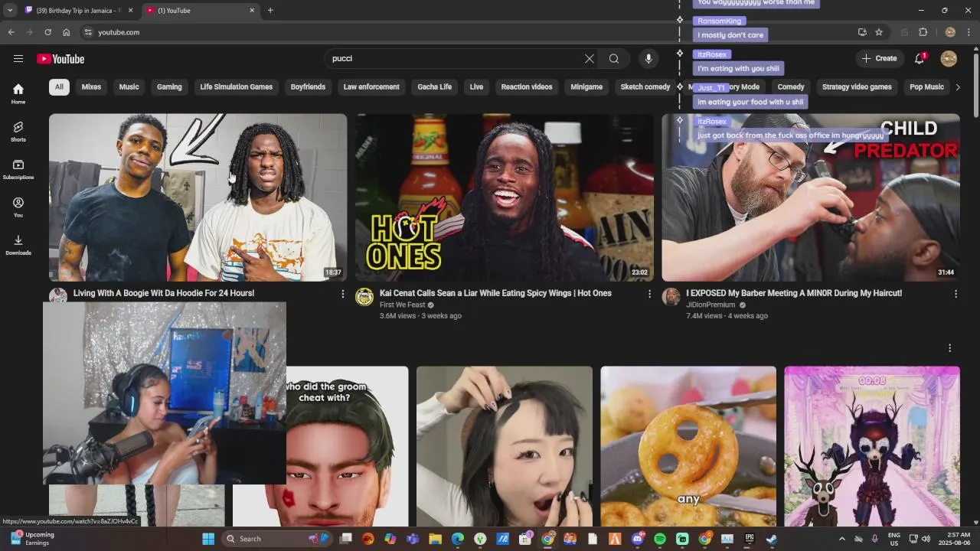Open the Windows Start menu

click(x=208, y=539)
